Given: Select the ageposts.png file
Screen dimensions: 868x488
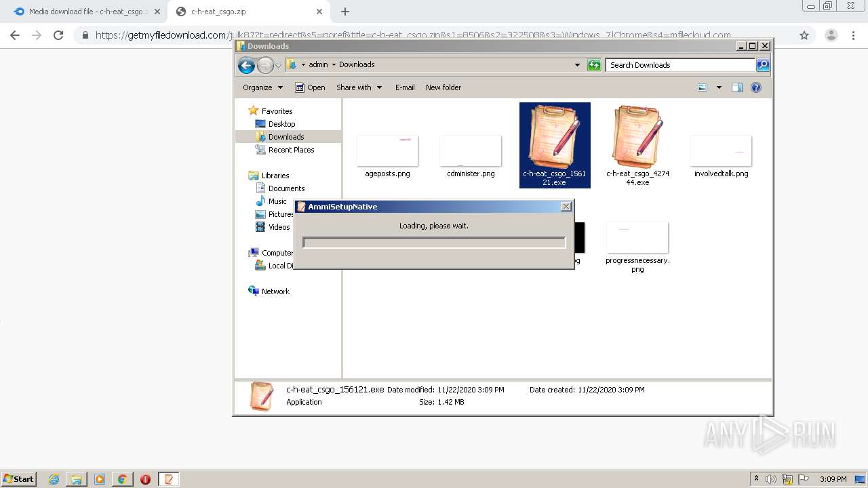Looking at the screenshot, I should point(387,156).
